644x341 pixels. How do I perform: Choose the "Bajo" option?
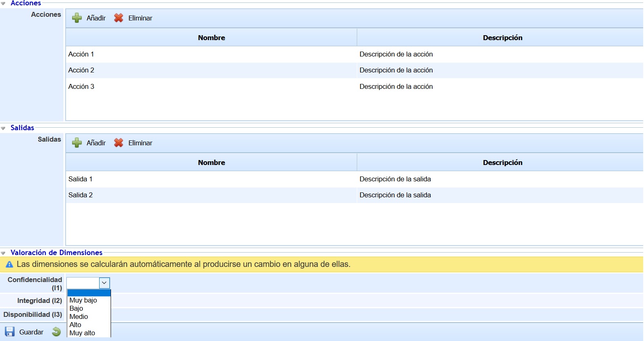point(76,308)
